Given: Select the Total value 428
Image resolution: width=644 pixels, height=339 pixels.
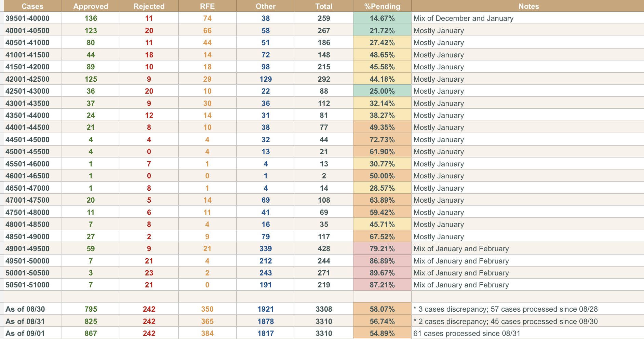Looking at the screenshot, I should 324,249.
